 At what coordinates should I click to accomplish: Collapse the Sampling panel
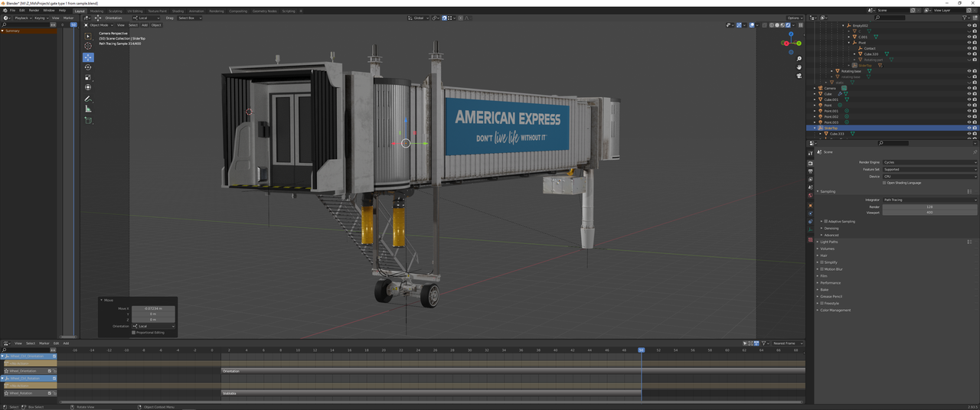(x=828, y=191)
